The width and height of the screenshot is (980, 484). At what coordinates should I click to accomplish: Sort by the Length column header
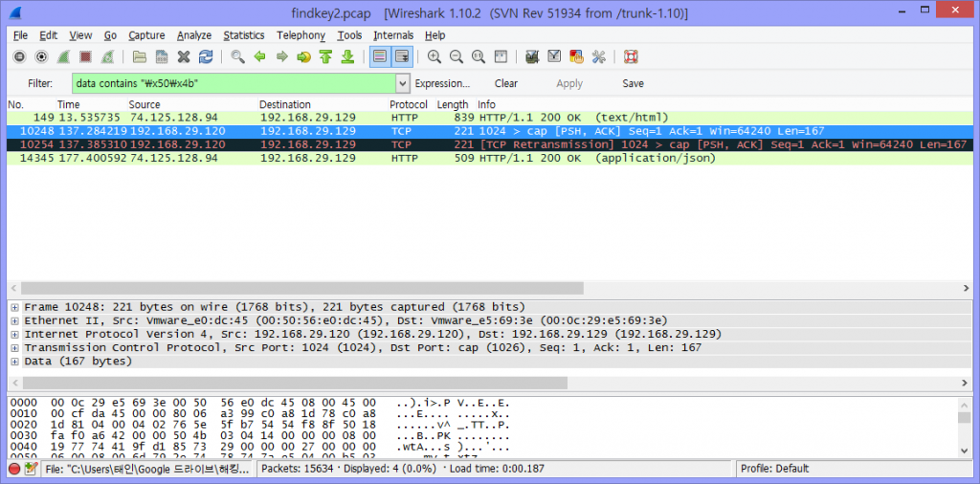(453, 104)
